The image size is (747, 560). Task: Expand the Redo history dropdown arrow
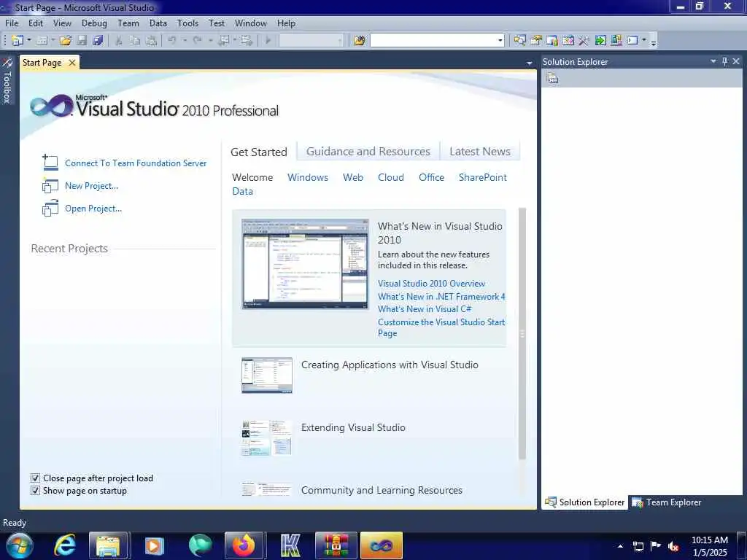click(210, 41)
